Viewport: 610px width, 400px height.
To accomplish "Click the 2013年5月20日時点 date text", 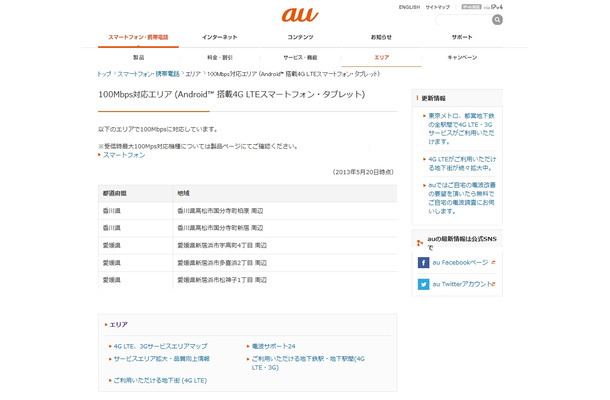I will [363, 172].
